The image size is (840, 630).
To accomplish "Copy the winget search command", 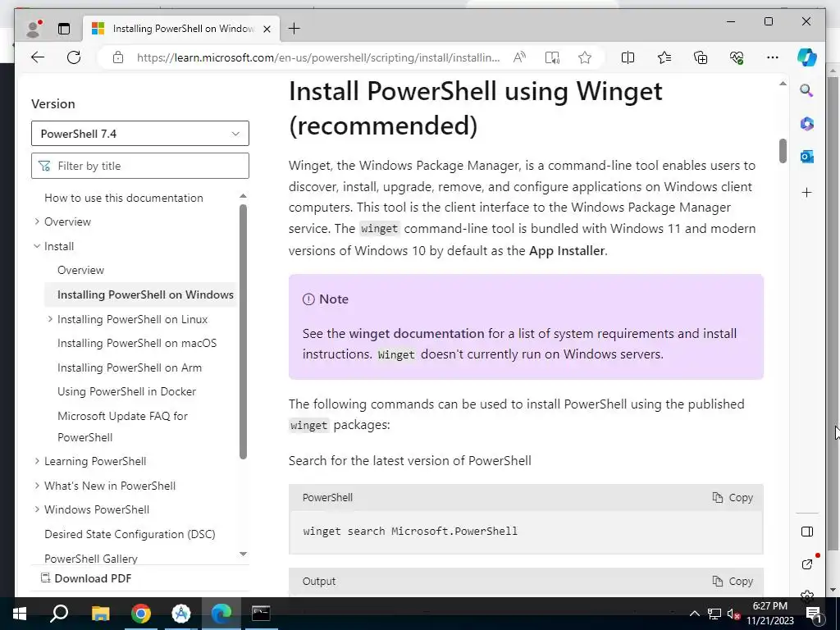I will point(733,498).
